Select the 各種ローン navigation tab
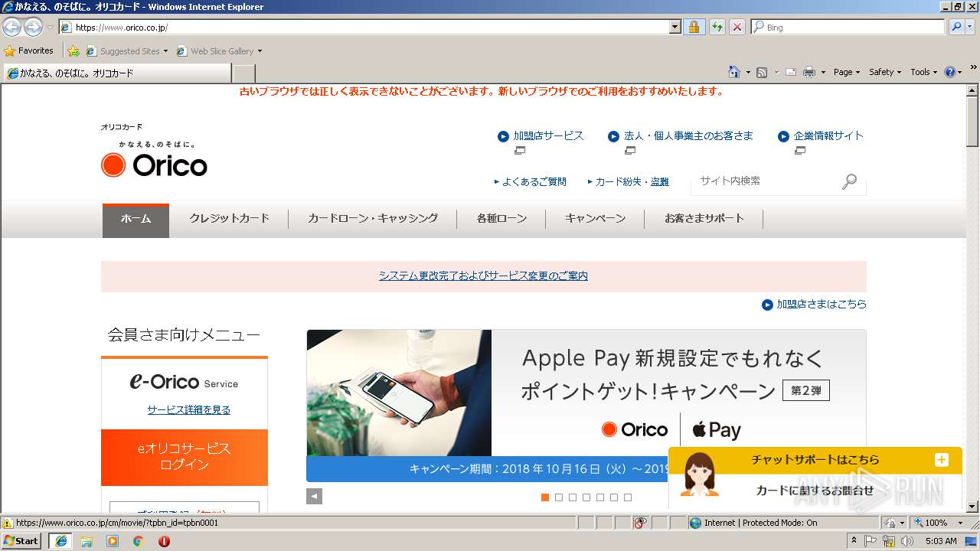 [501, 219]
